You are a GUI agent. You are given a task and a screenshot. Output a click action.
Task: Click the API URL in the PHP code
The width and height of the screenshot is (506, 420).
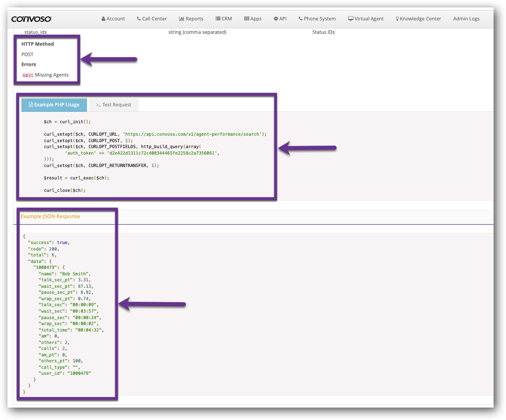193,134
